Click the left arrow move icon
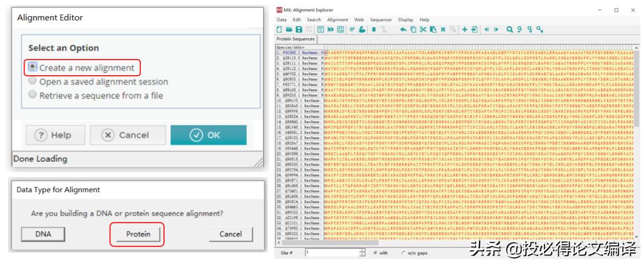The width and height of the screenshot is (644, 265). (487, 29)
